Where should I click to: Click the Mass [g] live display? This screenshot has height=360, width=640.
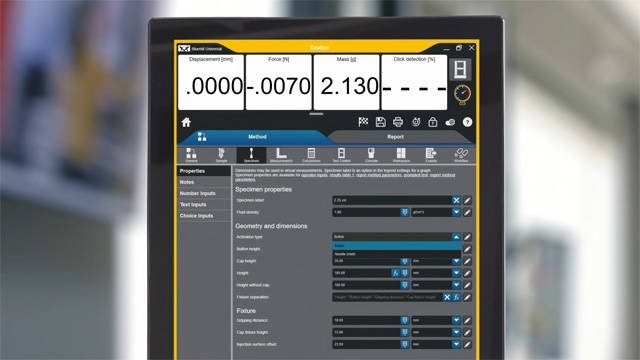347,82
